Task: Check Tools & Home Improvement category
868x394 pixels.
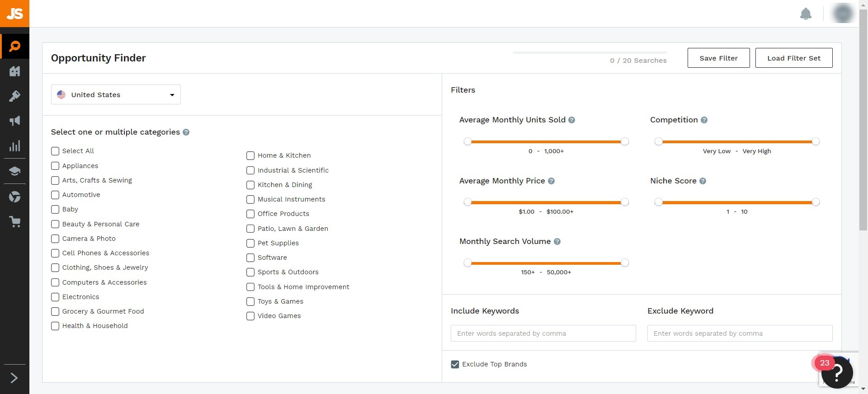Action: click(x=250, y=287)
